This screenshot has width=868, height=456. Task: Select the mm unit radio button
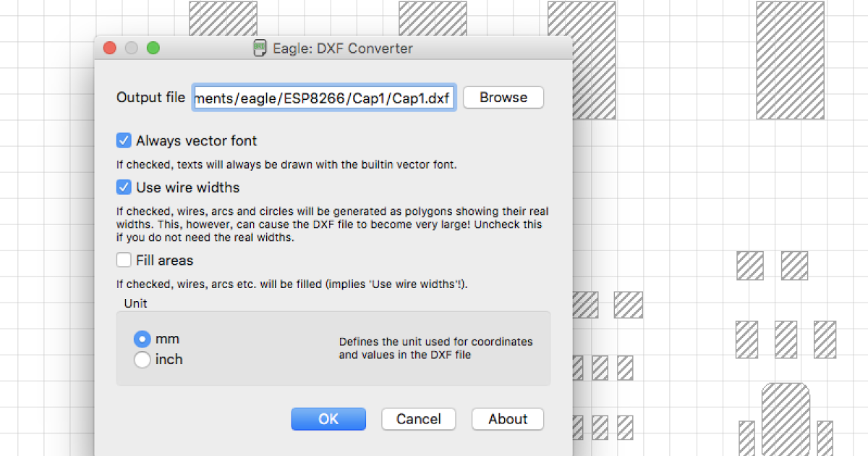142,339
